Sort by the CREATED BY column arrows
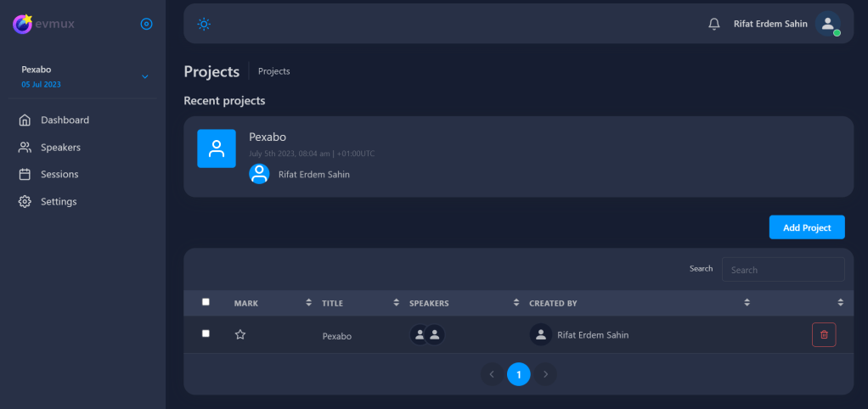 (747, 302)
